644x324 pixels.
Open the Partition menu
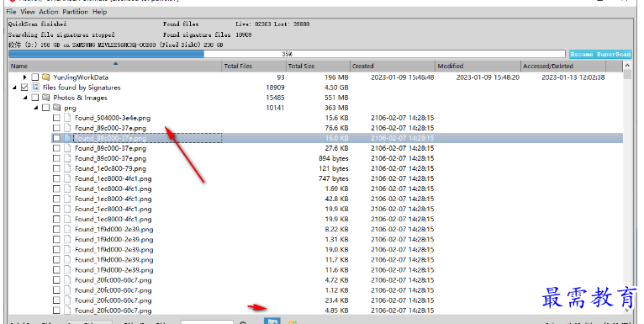[75, 12]
